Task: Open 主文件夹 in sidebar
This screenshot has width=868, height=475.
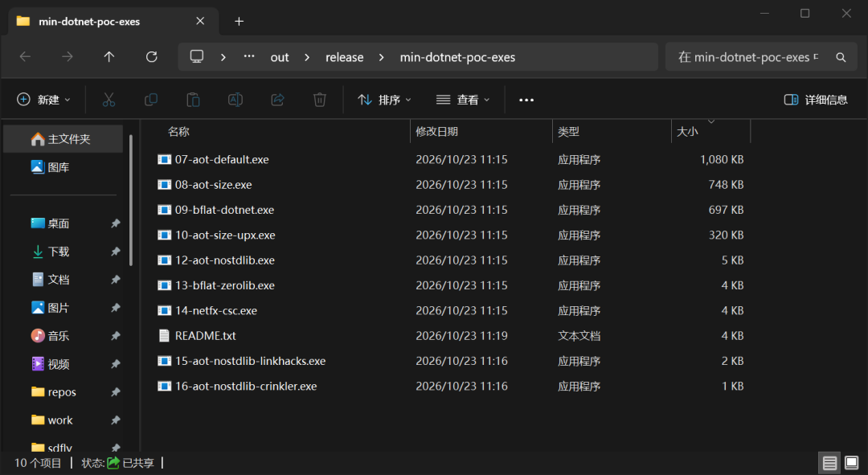Action: (63, 138)
